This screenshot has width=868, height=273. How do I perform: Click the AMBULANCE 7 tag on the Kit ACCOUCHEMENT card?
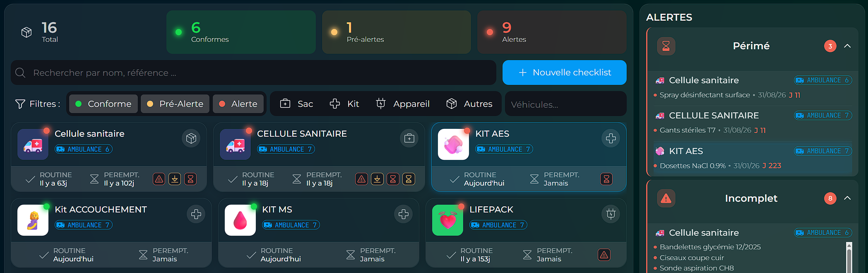84,225
